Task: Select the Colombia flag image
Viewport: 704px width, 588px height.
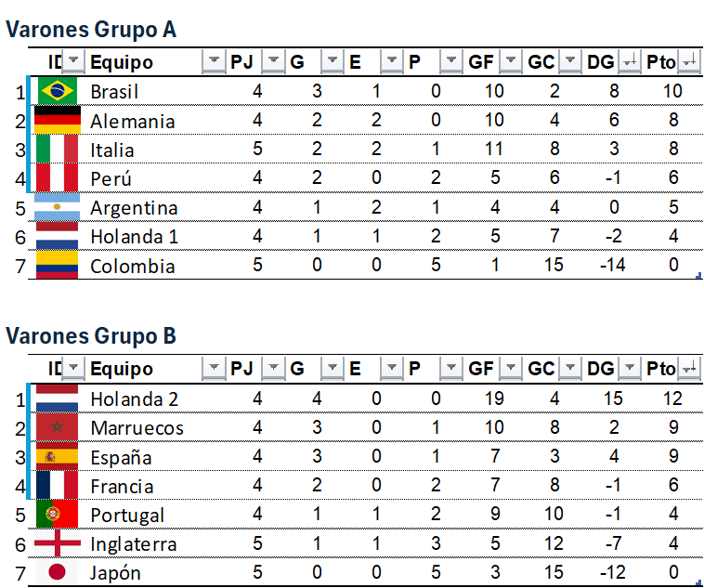Action: [x=58, y=265]
